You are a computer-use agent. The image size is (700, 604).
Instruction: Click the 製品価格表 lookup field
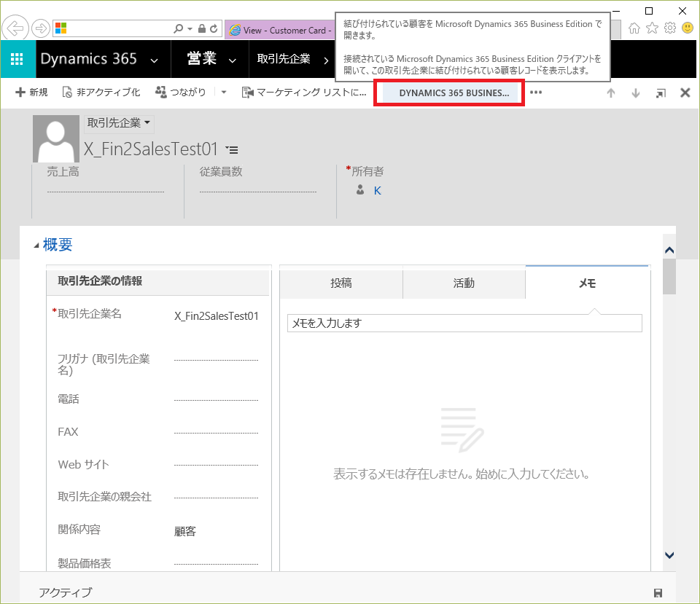coord(216,564)
